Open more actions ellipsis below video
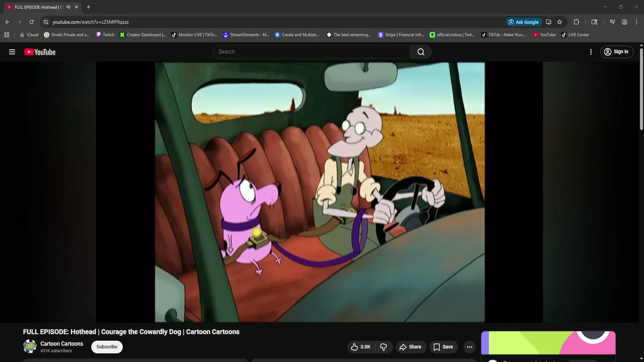 point(469,347)
